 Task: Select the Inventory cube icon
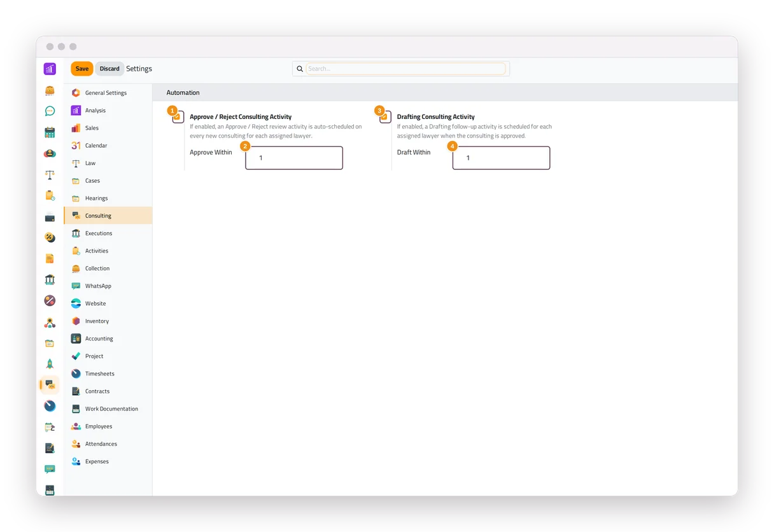pos(76,321)
